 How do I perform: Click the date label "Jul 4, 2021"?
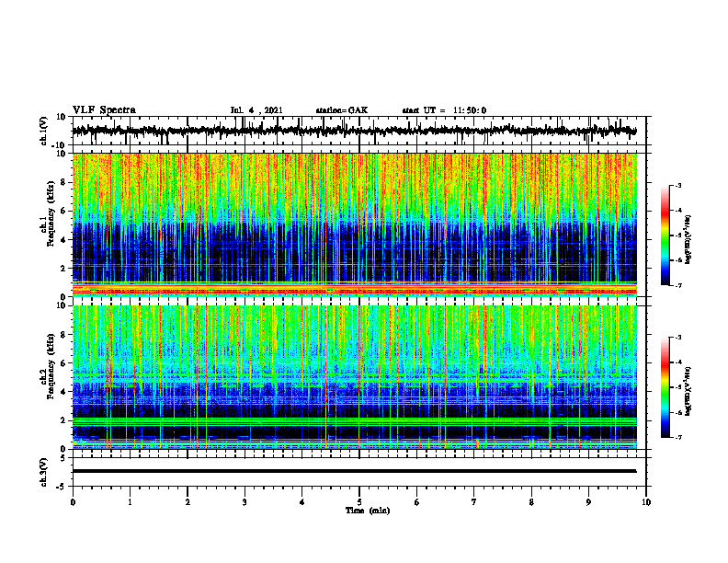256,110
